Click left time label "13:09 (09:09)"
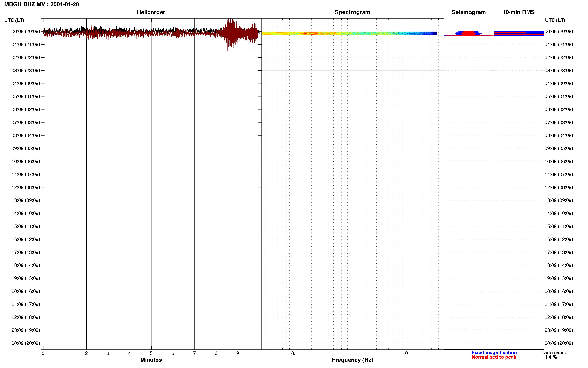588x368 pixels. coord(26,200)
